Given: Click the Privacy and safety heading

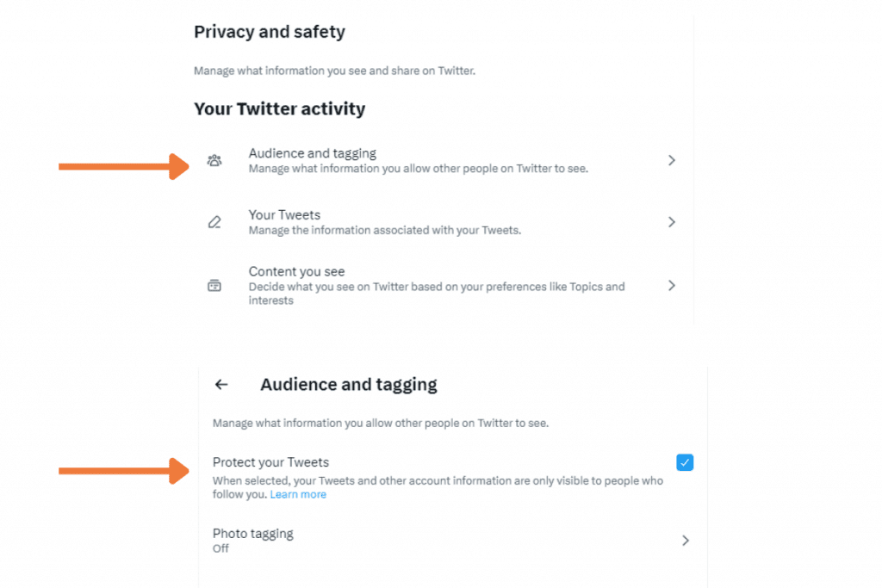Looking at the screenshot, I should pos(270,32).
